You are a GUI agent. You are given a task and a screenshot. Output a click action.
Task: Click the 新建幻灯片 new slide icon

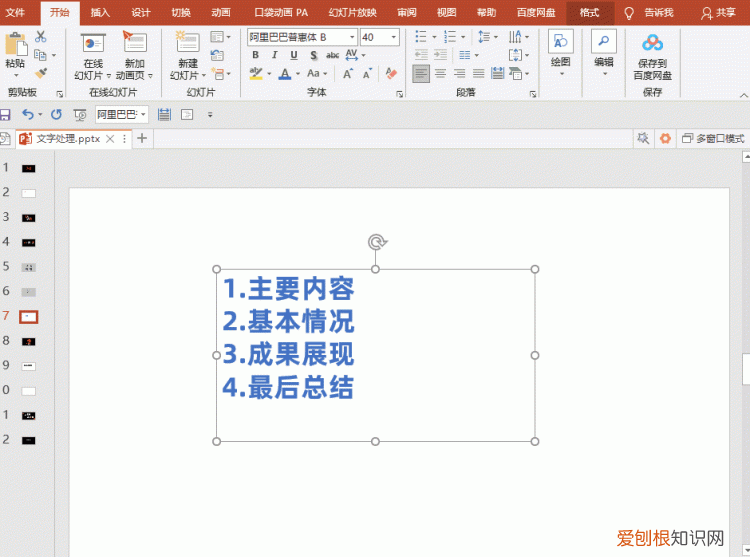188,42
